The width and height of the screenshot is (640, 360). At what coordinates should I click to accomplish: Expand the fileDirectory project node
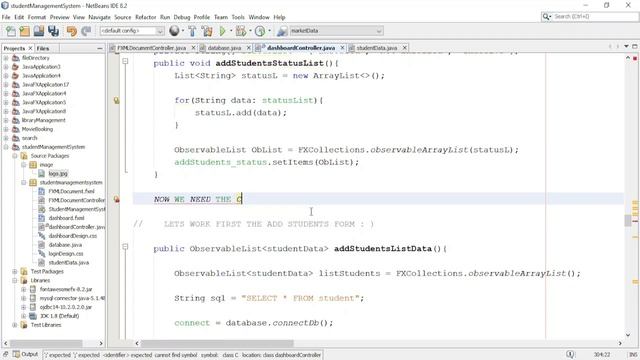(6, 58)
